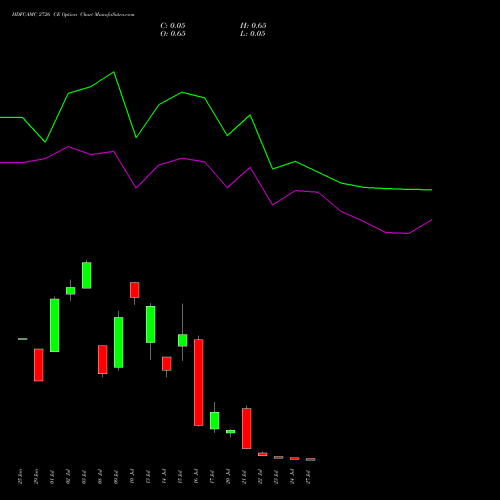Click the green candle for 01 Jul
The width and height of the screenshot is (500, 500).
point(55,325)
